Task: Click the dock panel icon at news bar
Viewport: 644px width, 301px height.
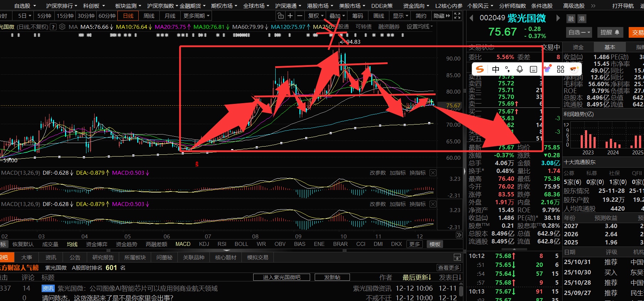Action: [457, 257]
